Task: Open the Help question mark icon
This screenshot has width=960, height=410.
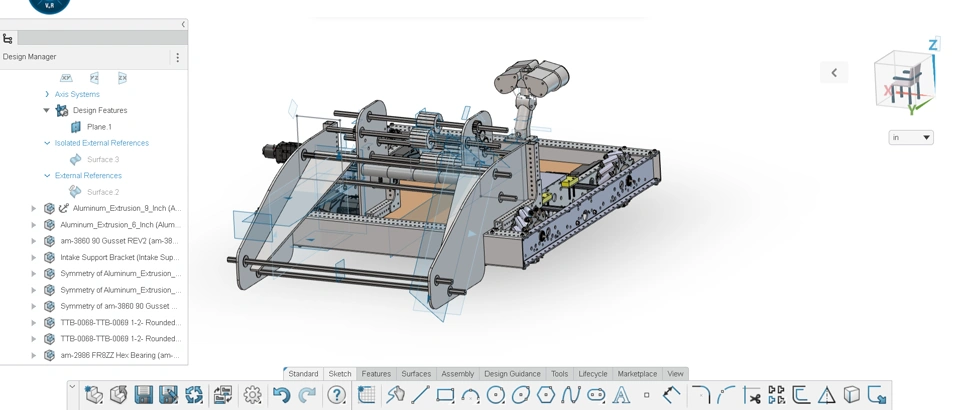Action: (x=336, y=395)
